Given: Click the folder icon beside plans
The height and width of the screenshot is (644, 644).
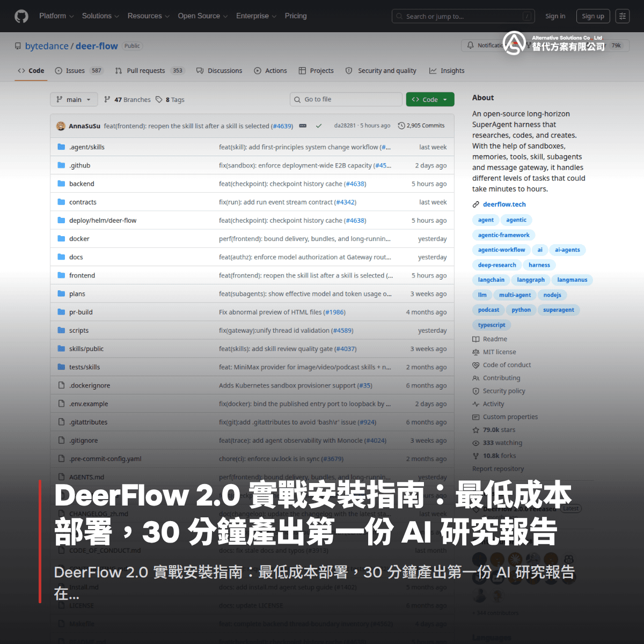Looking at the screenshot, I should pyautogui.click(x=61, y=294).
